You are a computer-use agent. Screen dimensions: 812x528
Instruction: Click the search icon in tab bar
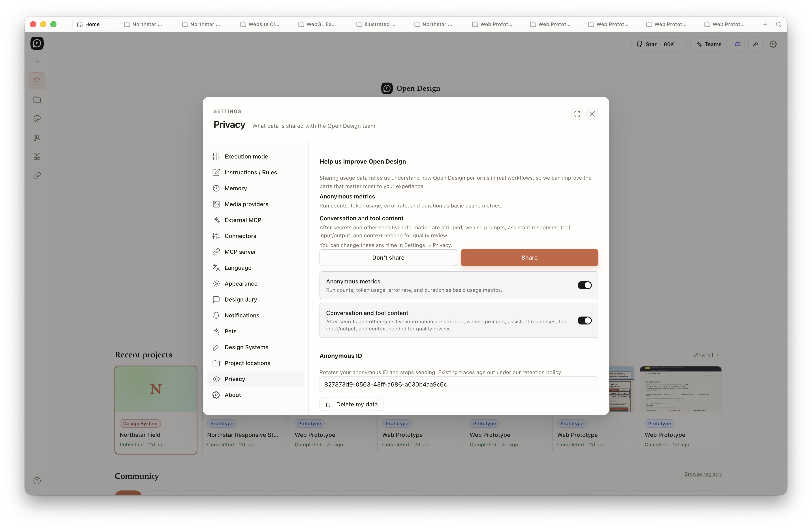click(x=778, y=24)
